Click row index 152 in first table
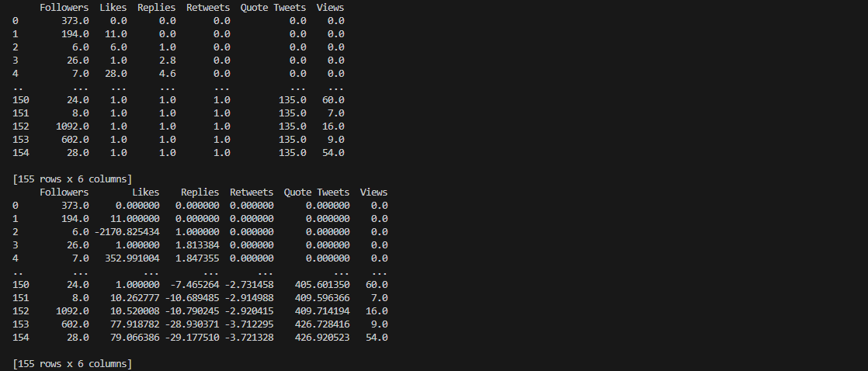Image resolution: width=868 pixels, height=371 pixels. click(x=20, y=127)
